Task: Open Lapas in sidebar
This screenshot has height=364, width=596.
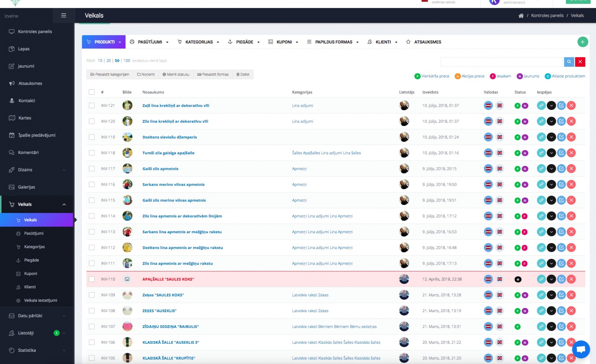Action: [x=24, y=49]
